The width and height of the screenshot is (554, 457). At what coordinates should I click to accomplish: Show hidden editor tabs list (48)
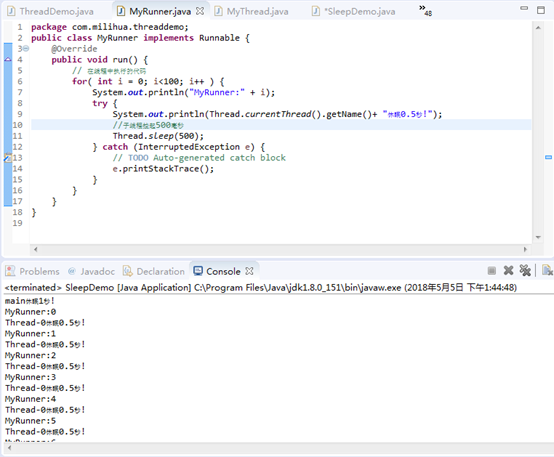click(x=425, y=10)
